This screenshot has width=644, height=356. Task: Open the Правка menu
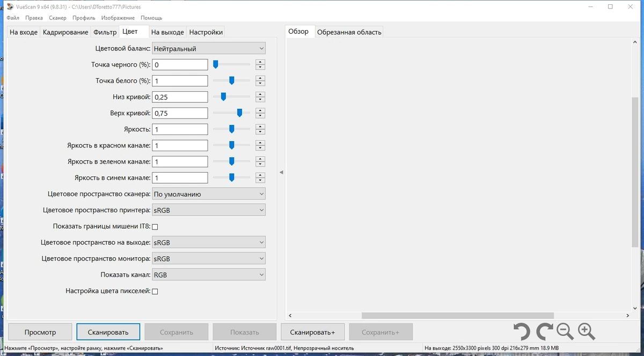click(x=34, y=18)
